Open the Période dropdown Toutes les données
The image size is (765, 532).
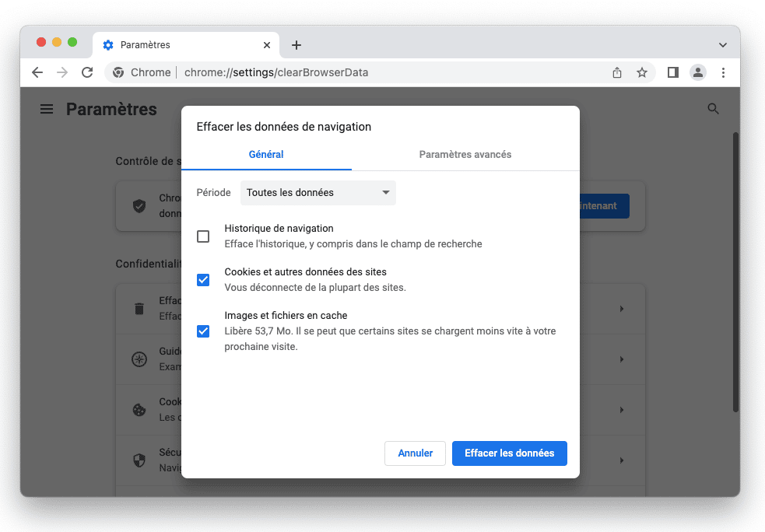click(318, 193)
